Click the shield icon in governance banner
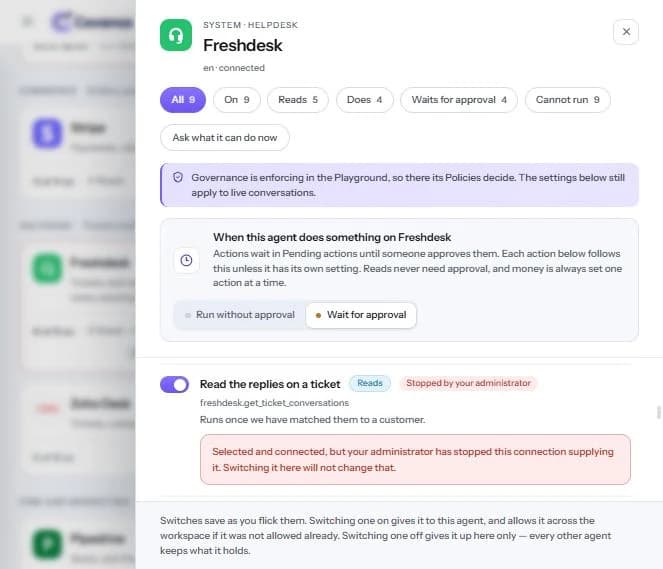The image size is (663, 569). pos(178,178)
